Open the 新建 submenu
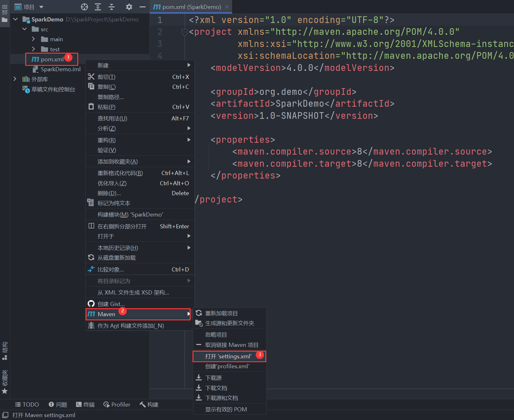 (140, 65)
